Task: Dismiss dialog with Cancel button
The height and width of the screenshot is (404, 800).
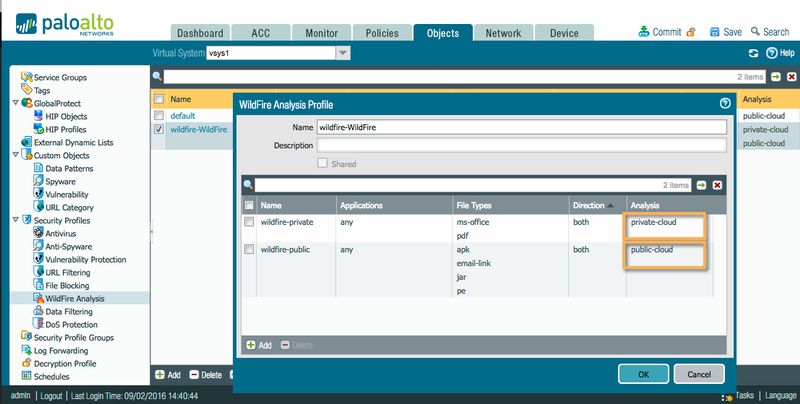Action: click(x=699, y=374)
